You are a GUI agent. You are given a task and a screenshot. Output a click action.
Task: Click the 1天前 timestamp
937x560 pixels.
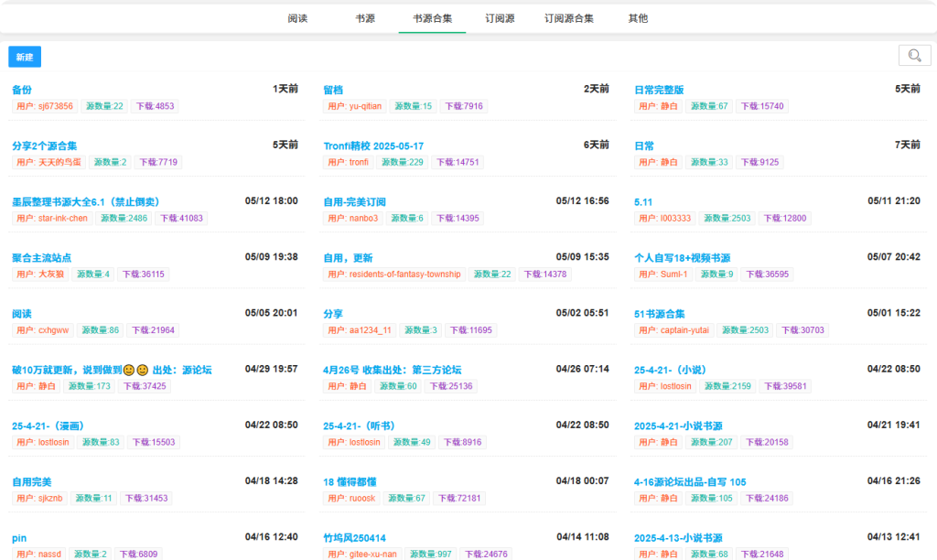tap(285, 89)
